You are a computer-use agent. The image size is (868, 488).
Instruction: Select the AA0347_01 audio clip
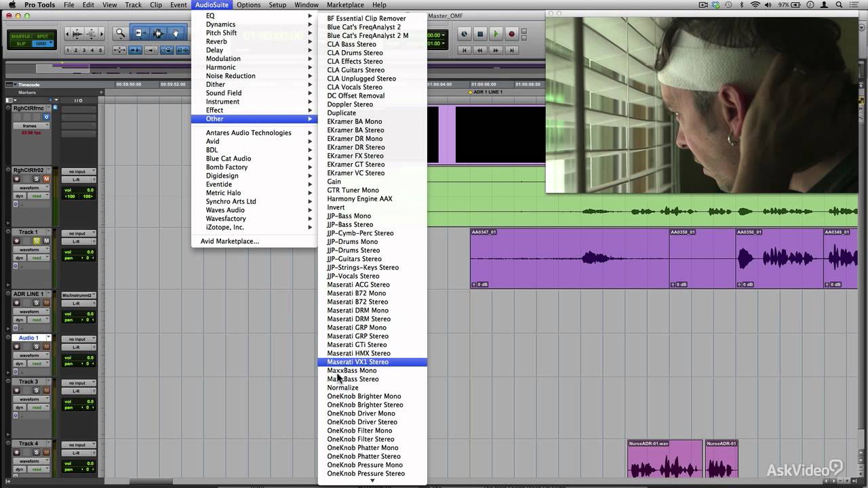pos(570,258)
